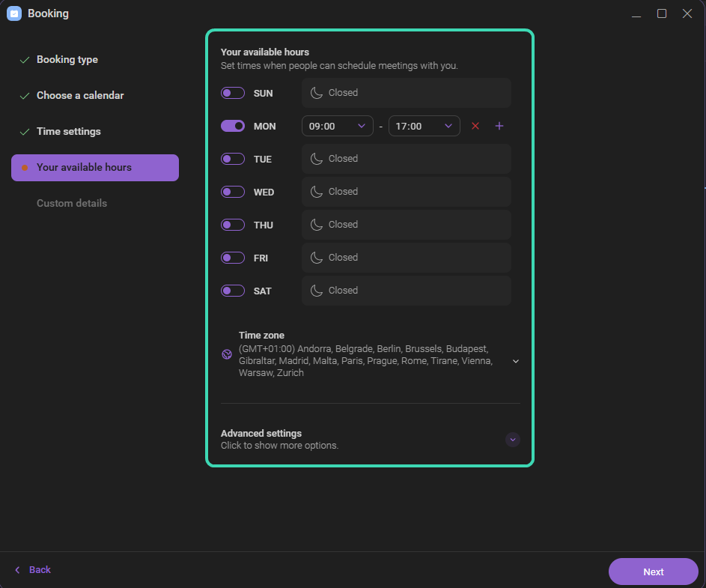Disable Monday availability toggle
Image resolution: width=706 pixels, height=588 pixels.
click(x=233, y=126)
